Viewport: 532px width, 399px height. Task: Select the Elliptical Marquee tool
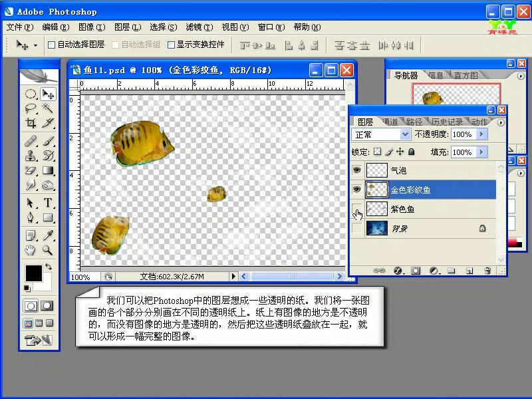tap(31, 94)
